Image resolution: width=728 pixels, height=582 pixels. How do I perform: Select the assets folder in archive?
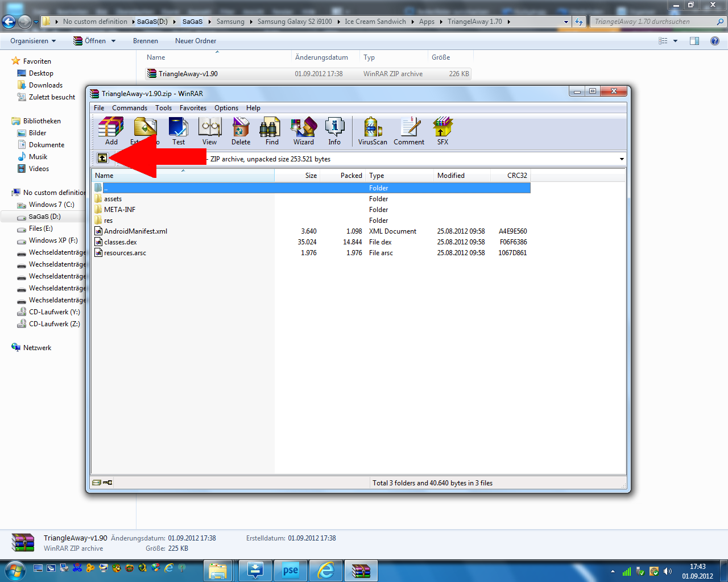(113, 199)
